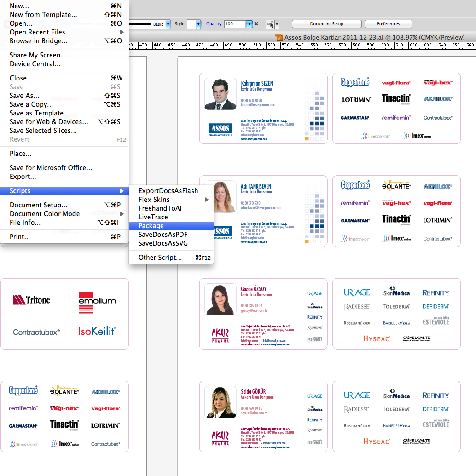
Task: Run the FreehandToAI script
Action: click(171, 208)
